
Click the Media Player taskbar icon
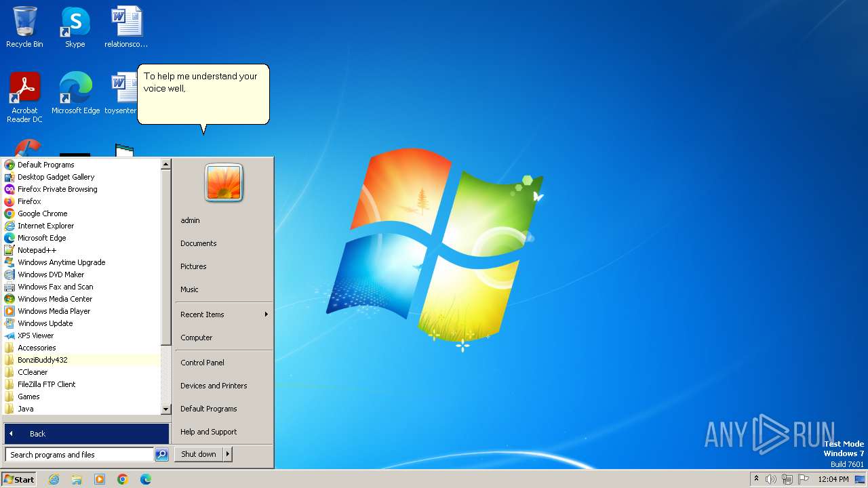(100, 479)
